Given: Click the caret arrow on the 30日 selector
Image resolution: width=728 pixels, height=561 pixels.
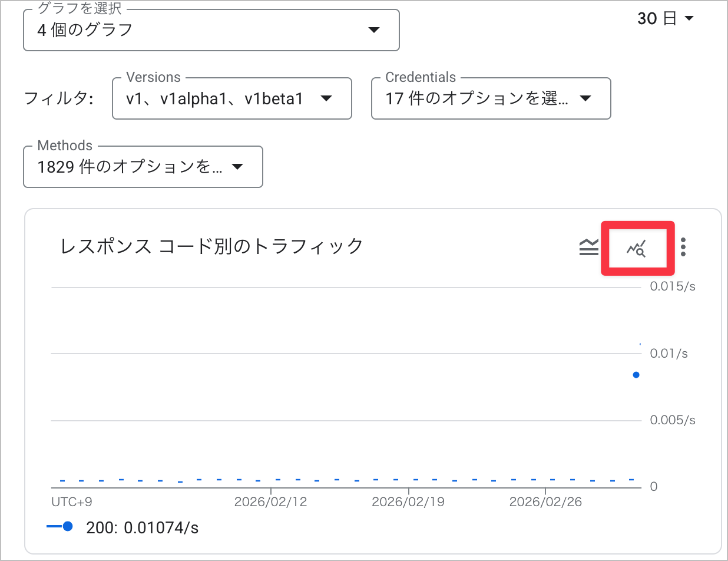Looking at the screenshot, I should tap(689, 18).
